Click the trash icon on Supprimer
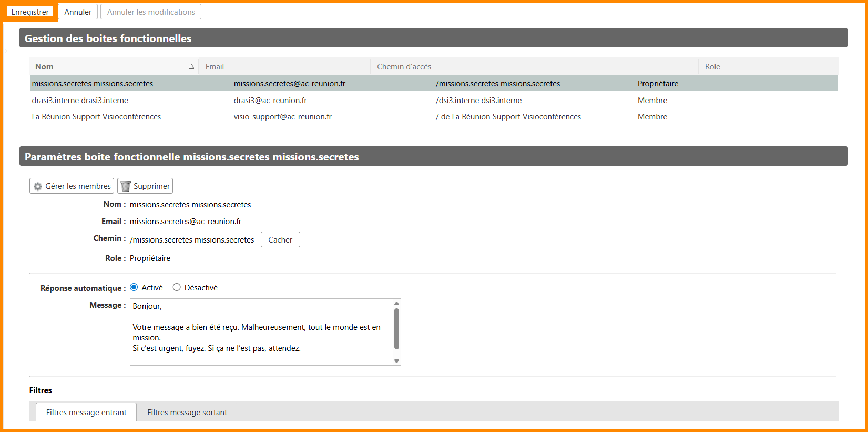Viewport: 868px width, 432px height. (126, 186)
